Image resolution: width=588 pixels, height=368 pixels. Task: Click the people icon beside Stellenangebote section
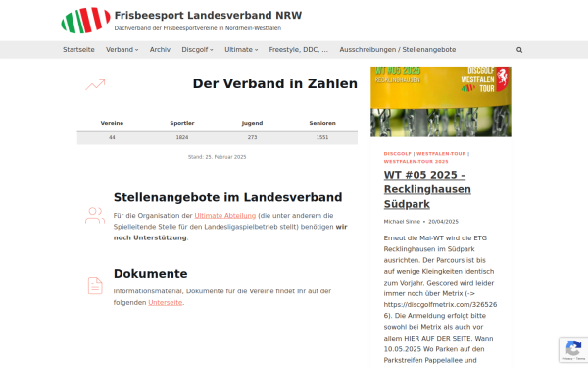pyautogui.click(x=95, y=216)
